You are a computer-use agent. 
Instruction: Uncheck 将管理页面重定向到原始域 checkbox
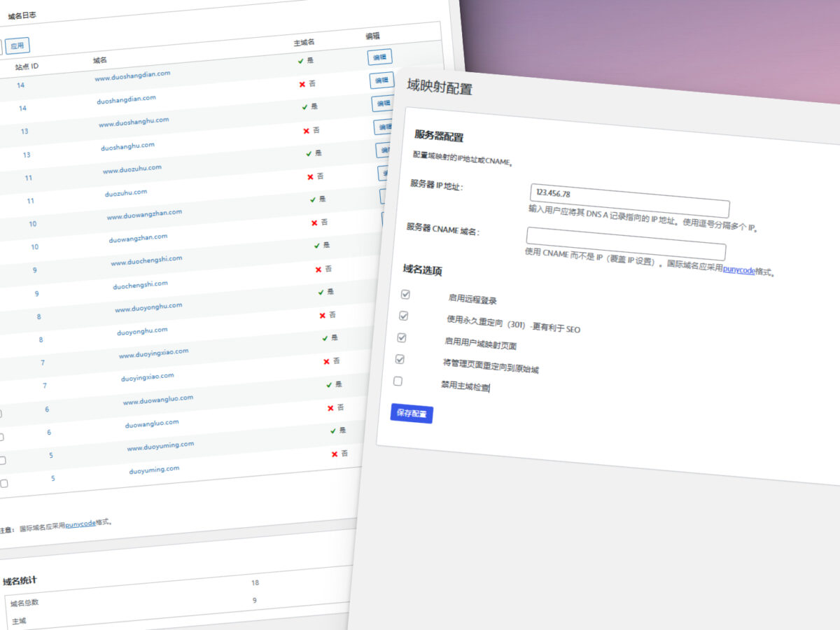pos(400,359)
